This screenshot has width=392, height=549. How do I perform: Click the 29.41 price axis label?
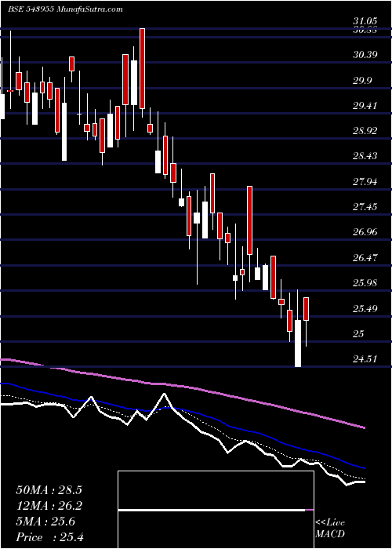point(365,106)
